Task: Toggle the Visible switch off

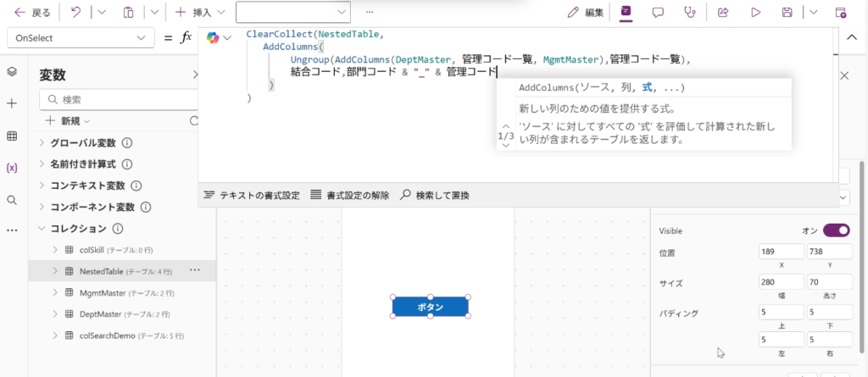Action: (835, 230)
